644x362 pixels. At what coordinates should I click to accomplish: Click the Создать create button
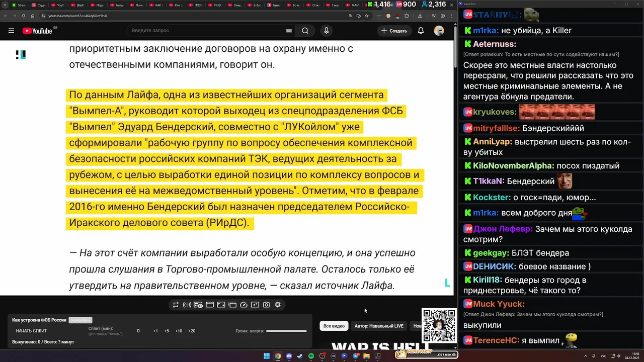394,31
